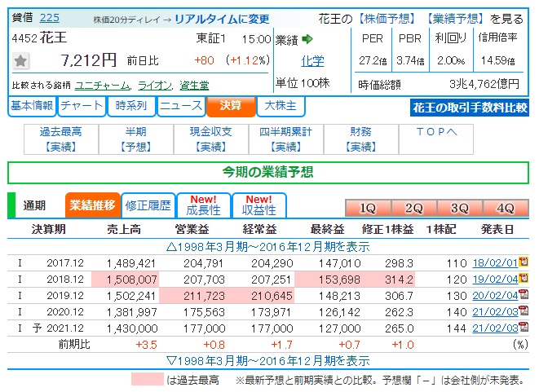Open compared stock 資生堂
Image resolution: width=539 pixels, height=392 pixels.
194,86
